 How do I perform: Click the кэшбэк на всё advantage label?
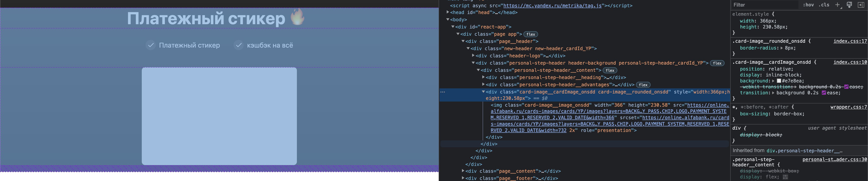click(x=270, y=45)
